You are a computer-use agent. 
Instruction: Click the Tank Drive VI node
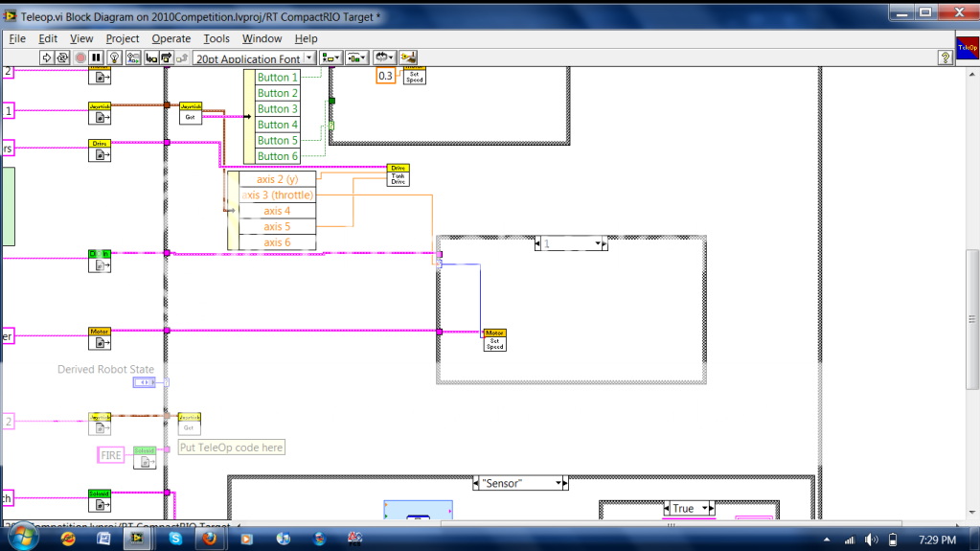tap(399, 174)
